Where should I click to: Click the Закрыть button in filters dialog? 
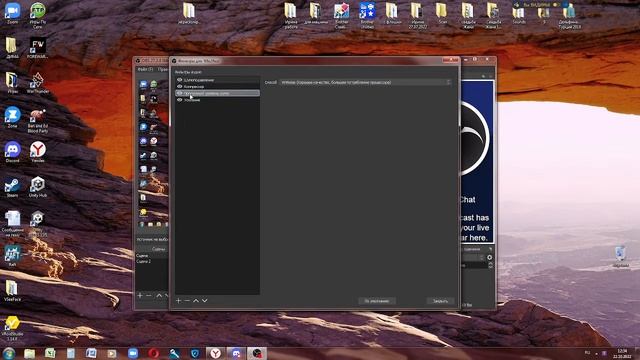[x=440, y=301]
